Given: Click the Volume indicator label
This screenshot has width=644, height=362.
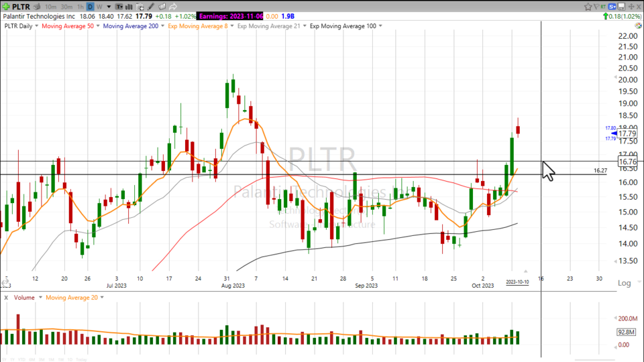Looking at the screenshot, I should [24, 298].
